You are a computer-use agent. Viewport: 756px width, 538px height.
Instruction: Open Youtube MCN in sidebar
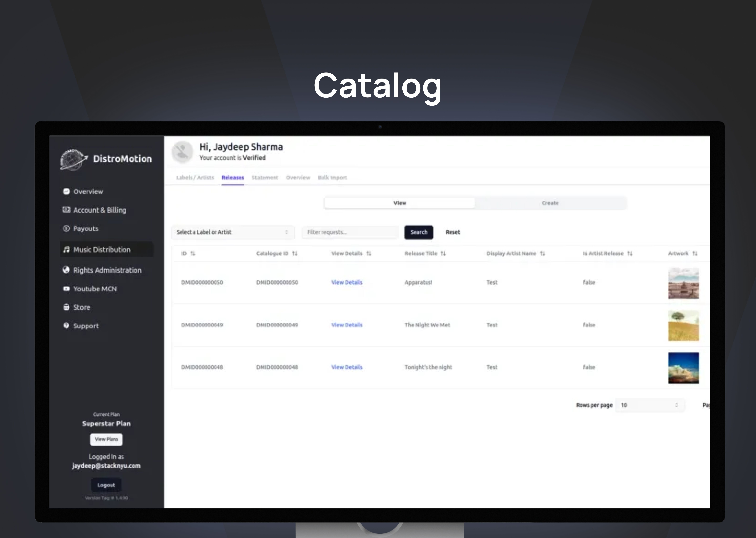pos(95,289)
